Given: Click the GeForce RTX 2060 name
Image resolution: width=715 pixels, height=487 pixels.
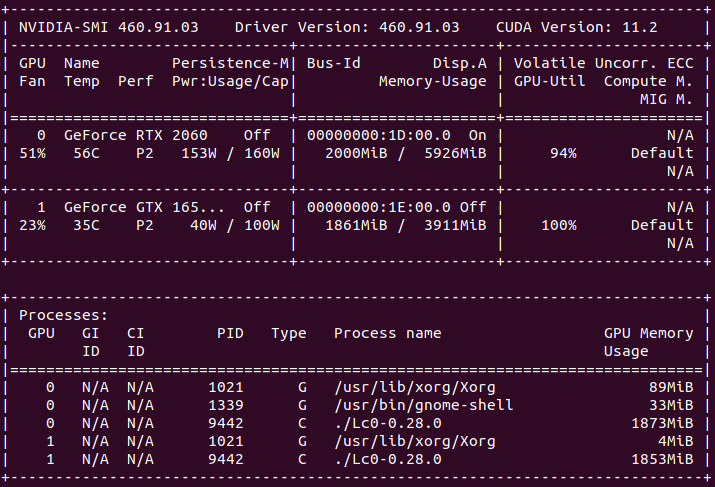Looking at the screenshot, I should click(135, 135).
